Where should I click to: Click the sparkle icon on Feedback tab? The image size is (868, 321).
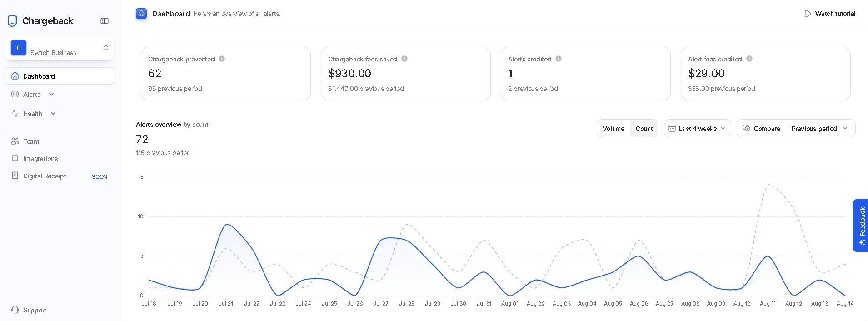pos(862,242)
